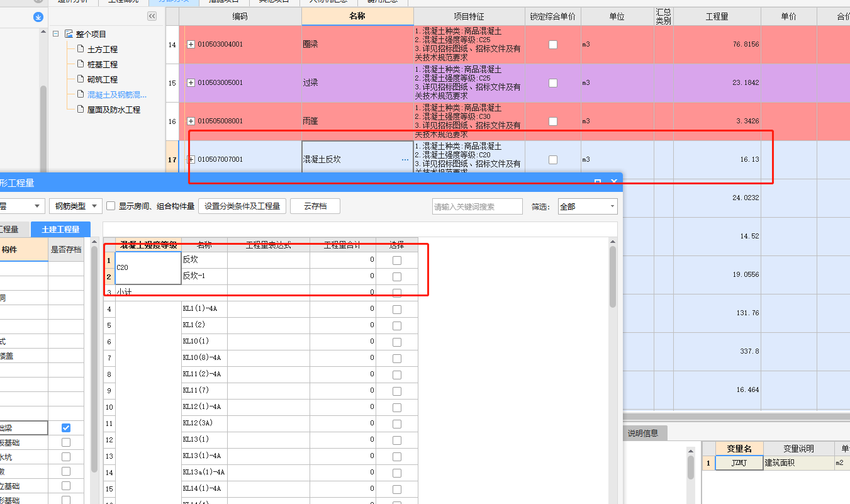The image size is (850, 504).
Task: Maximize the 工程量 dialog window
Action: coord(598,182)
